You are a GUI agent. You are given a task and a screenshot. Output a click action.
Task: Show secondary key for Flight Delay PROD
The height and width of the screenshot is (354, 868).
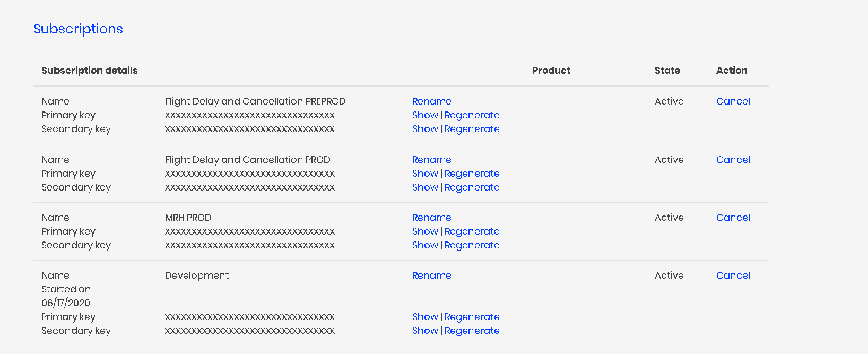(425, 187)
